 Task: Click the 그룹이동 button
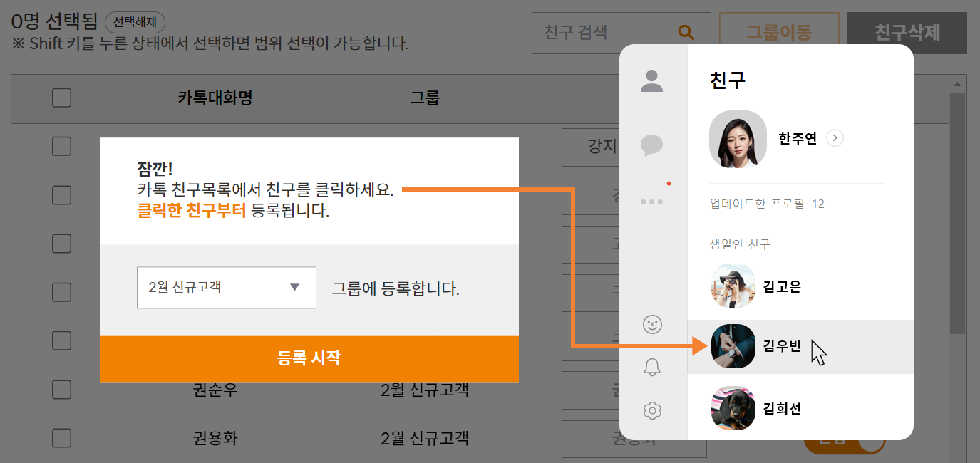(x=778, y=33)
